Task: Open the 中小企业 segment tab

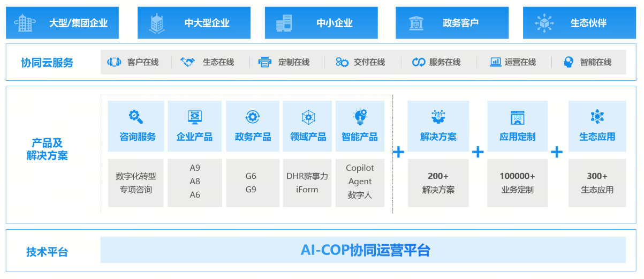Action: point(321,23)
